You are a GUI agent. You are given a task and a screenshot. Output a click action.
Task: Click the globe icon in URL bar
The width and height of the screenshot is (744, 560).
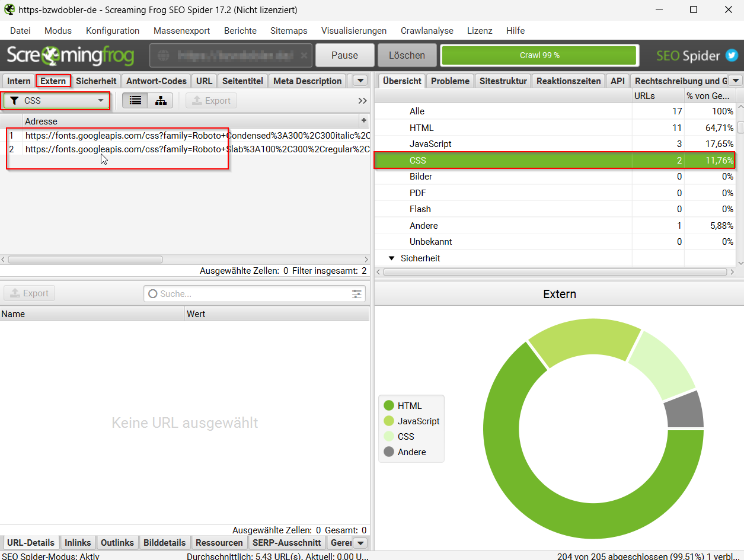(164, 55)
